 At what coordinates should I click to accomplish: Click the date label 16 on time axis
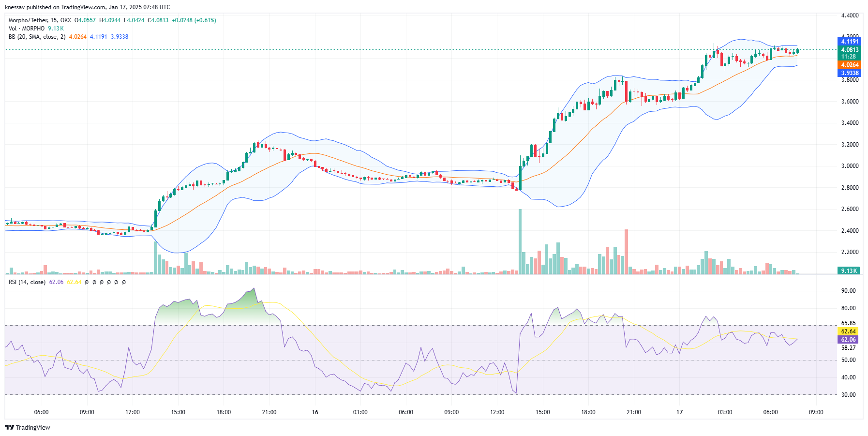pos(315,412)
